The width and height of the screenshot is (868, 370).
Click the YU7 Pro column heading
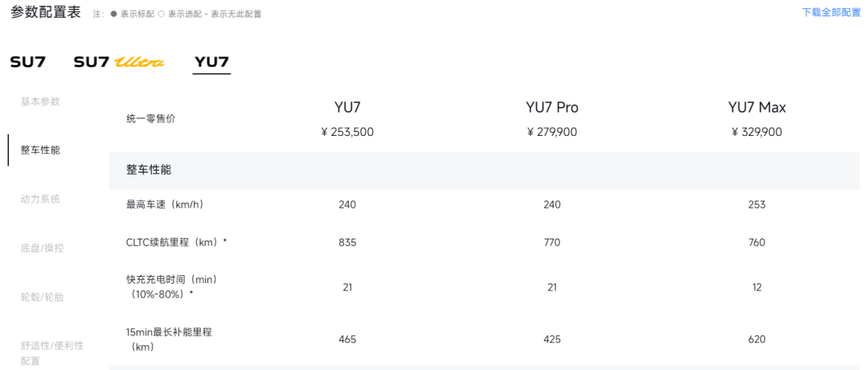(x=552, y=108)
